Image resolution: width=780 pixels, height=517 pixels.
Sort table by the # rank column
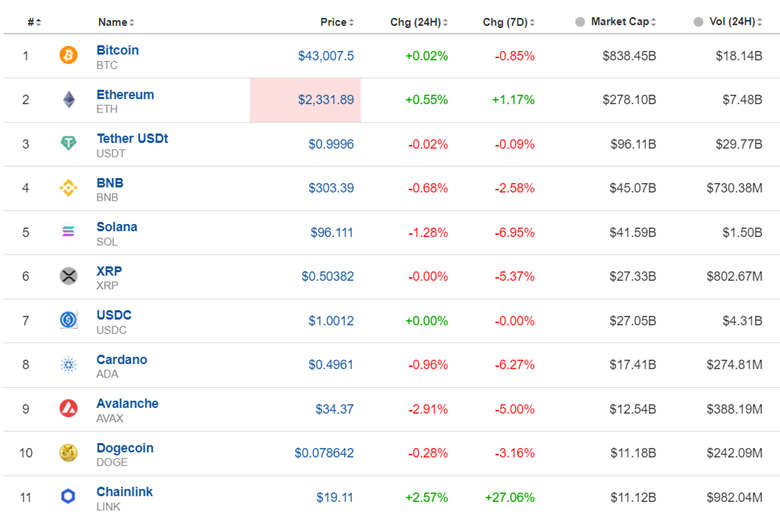(34, 22)
